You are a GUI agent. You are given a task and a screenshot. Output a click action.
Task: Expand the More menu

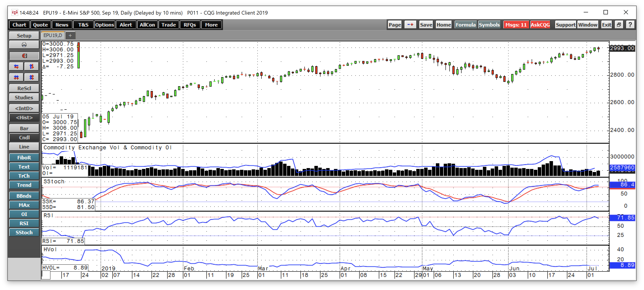click(211, 25)
